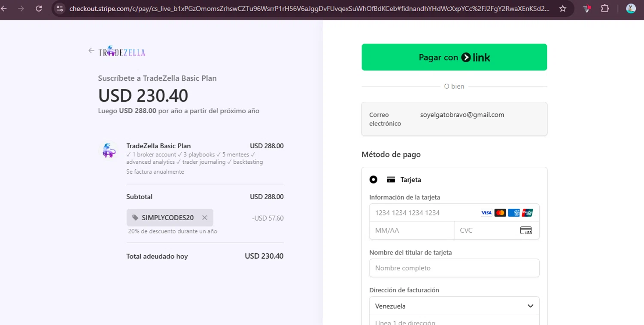644x325 pixels.
Task: Focus the MM/AA expiry field
Action: click(412, 230)
